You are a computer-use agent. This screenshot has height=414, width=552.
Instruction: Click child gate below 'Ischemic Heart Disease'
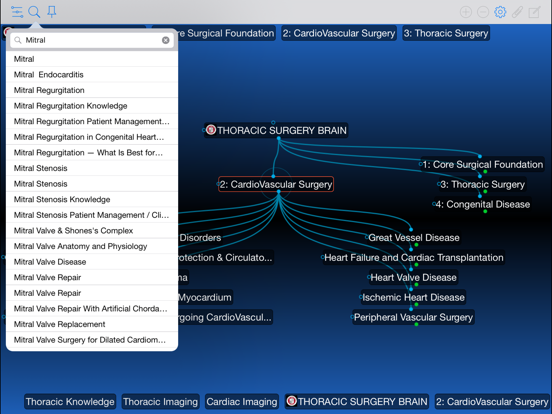[416, 305]
